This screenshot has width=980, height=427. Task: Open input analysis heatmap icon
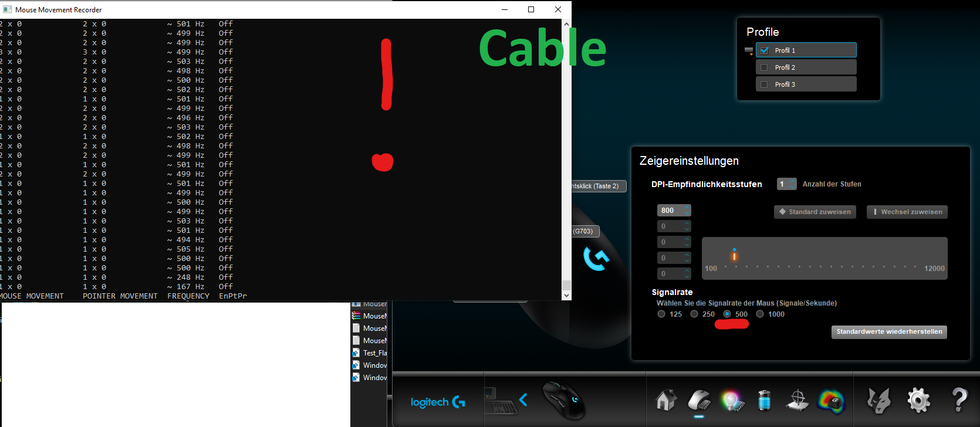coord(831,401)
